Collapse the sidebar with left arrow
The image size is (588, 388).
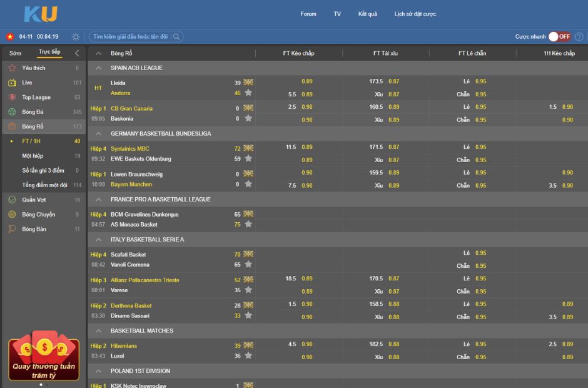coord(77,53)
